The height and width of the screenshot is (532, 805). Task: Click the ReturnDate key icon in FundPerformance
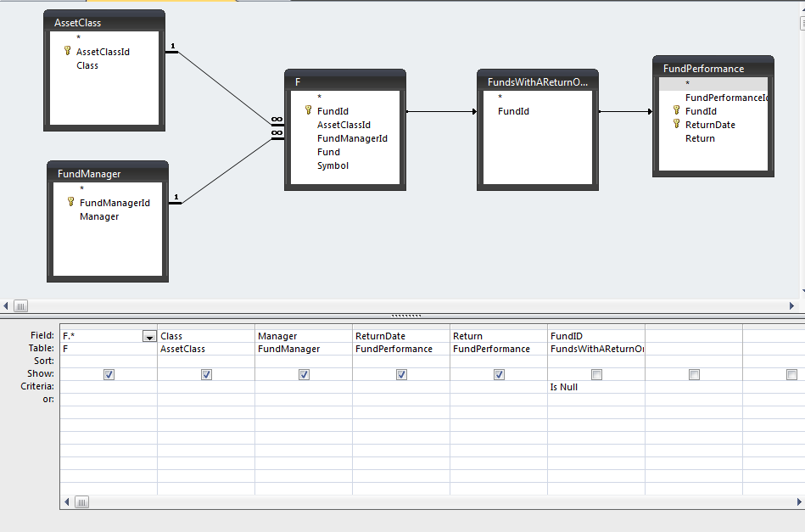677,124
